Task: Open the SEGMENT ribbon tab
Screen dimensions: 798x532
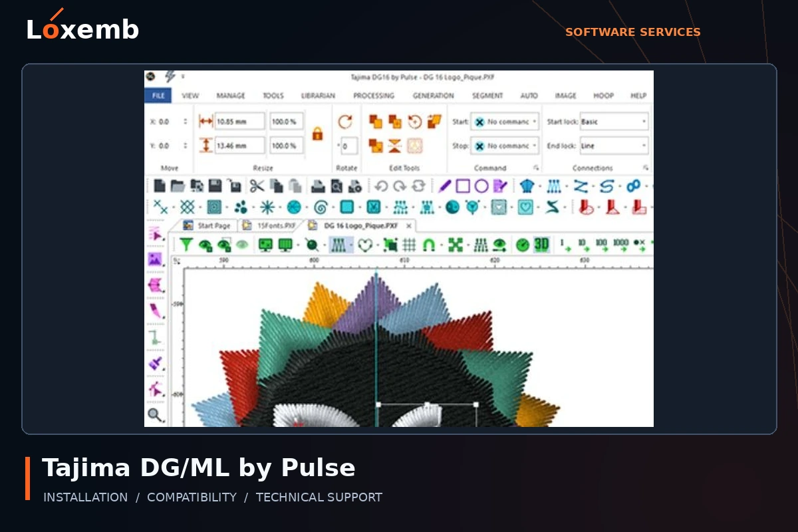Action: click(487, 96)
